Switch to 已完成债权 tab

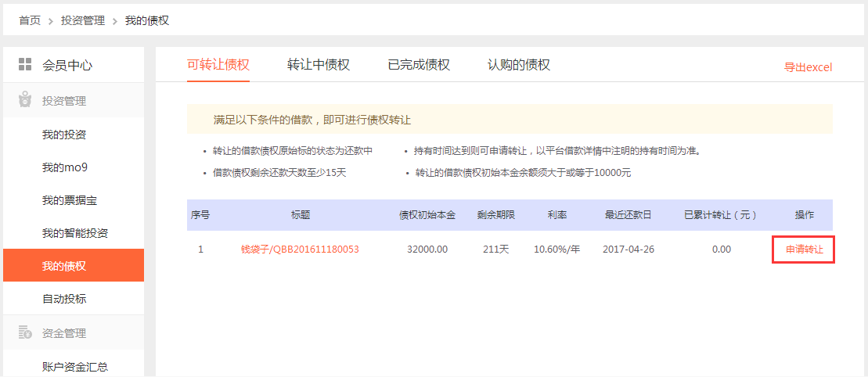coord(419,65)
